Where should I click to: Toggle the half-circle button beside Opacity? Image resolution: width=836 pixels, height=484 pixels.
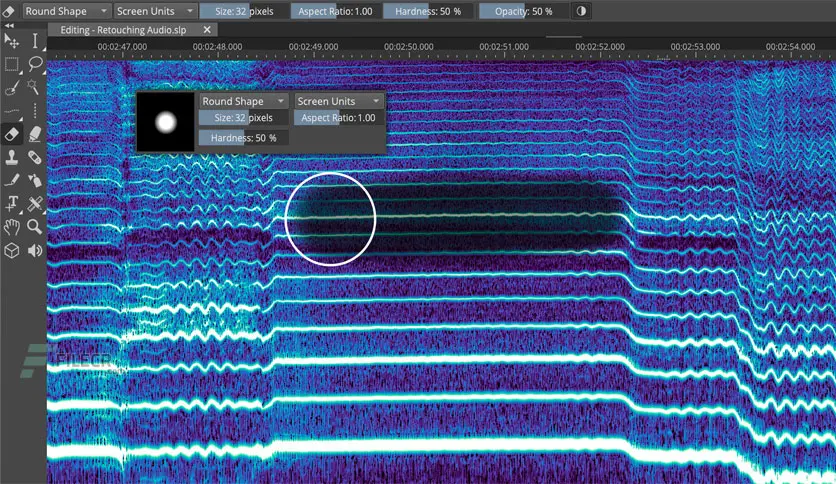(x=582, y=11)
